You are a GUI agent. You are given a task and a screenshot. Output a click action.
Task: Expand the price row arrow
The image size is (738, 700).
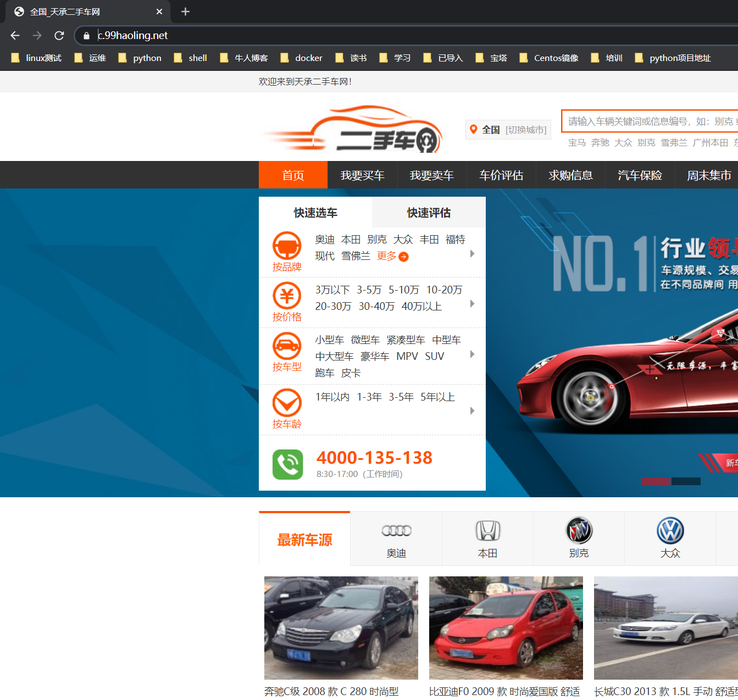[x=473, y=304]
